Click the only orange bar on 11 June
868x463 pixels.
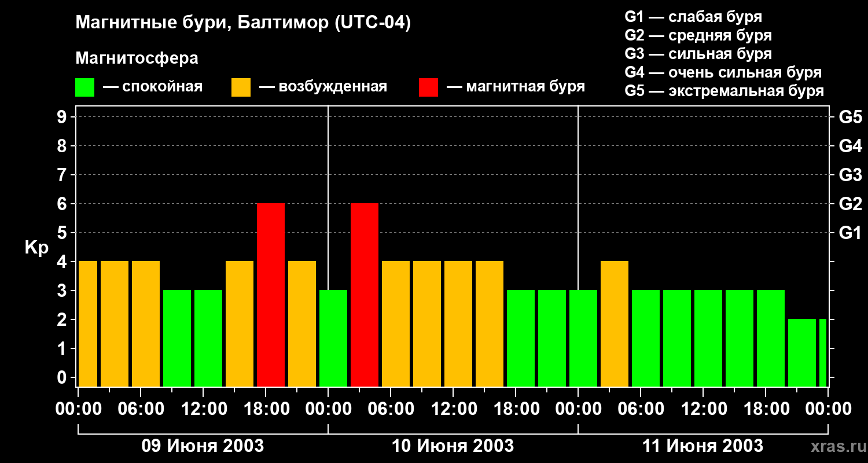tap(615, 324)
